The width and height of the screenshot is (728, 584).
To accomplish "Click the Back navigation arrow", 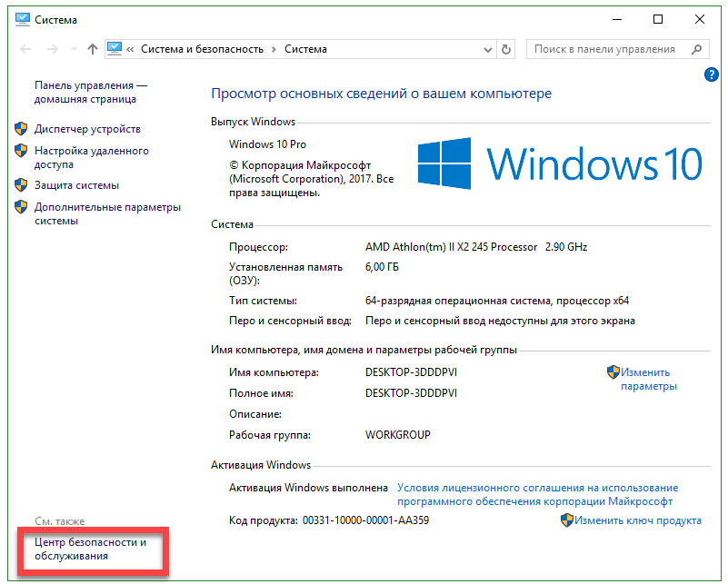I will click(x=25, y=49).
